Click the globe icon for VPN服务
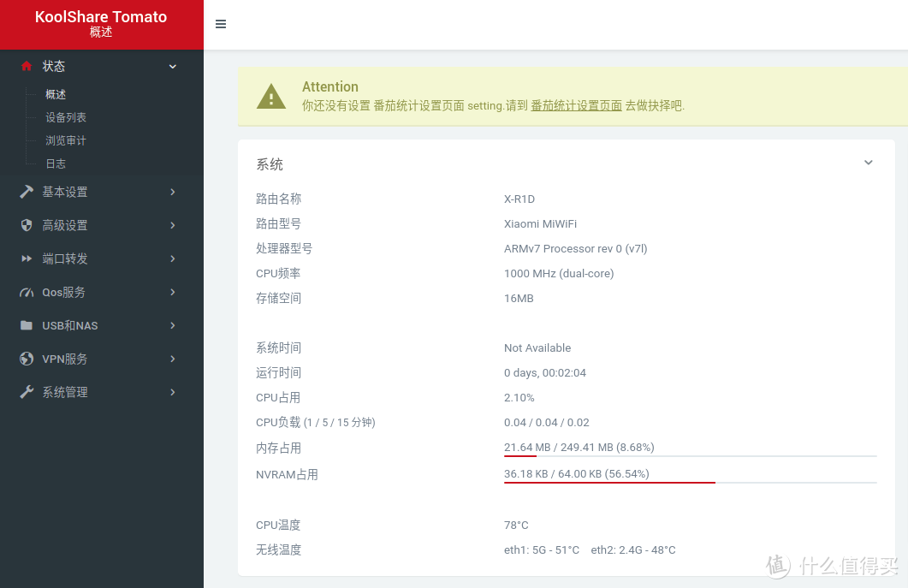 coord(27,359)
